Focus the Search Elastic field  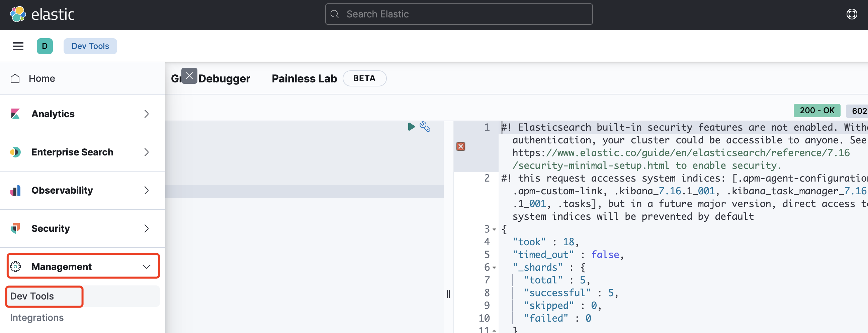459,14
